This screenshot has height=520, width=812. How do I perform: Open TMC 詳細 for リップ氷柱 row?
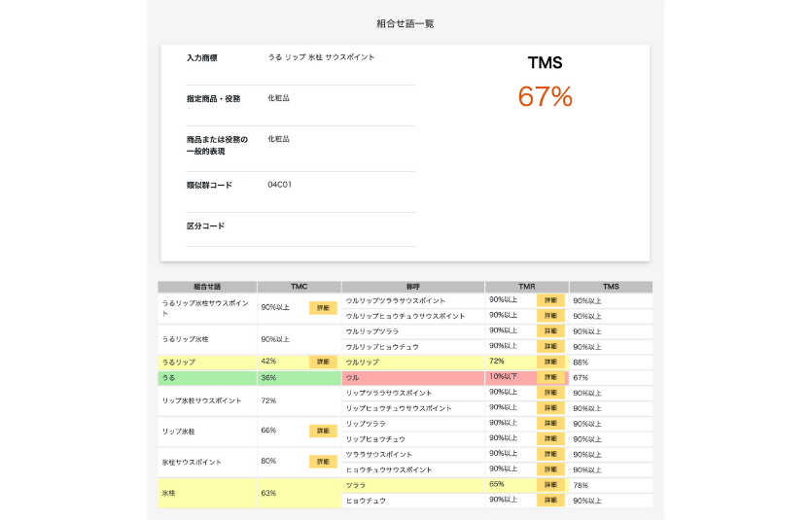click(322, 431)
